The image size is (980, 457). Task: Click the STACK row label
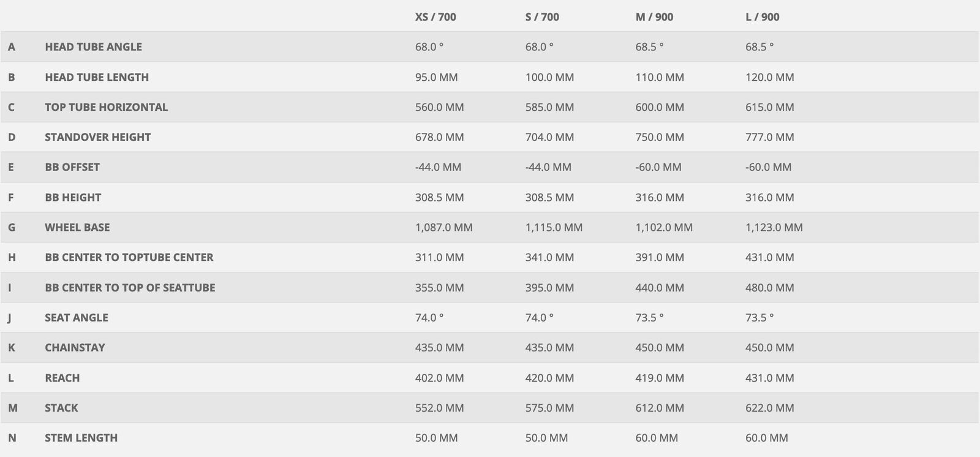click(61, 408)
